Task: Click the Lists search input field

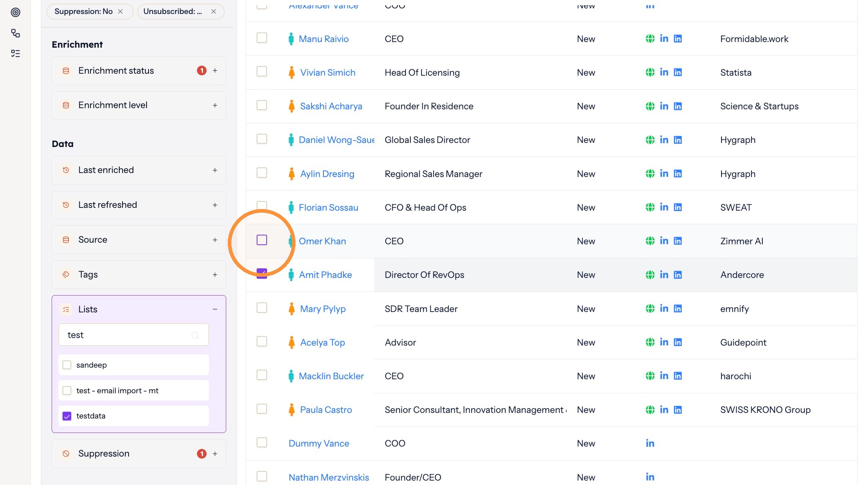Action: 133,335
